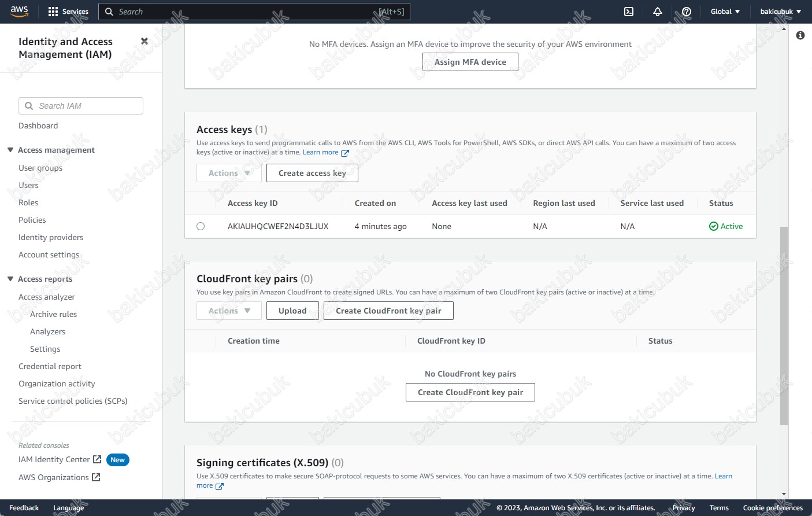Open the Services grid menu
The image size is (812, 516).
click(x=68, y=12)
